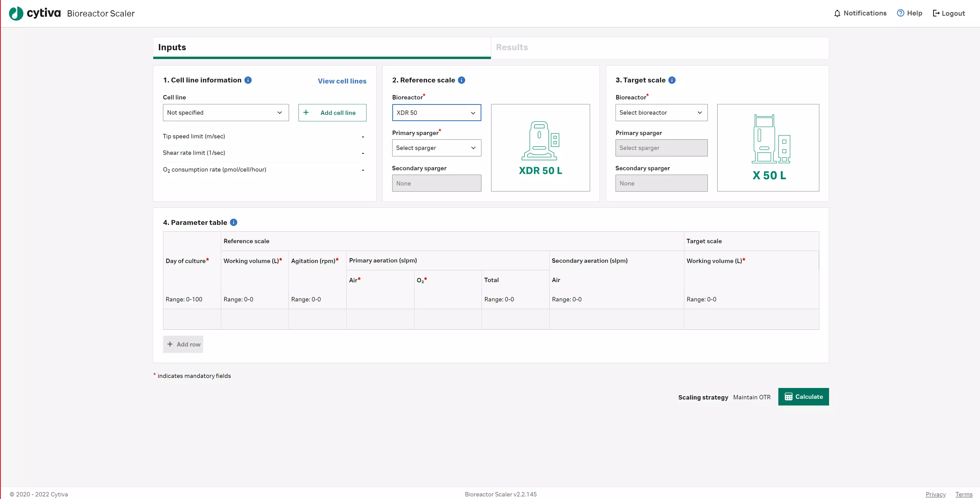The image size is (980, 499).
Task: Open reference Primary sparger dropdown
Action: point(436,148)
